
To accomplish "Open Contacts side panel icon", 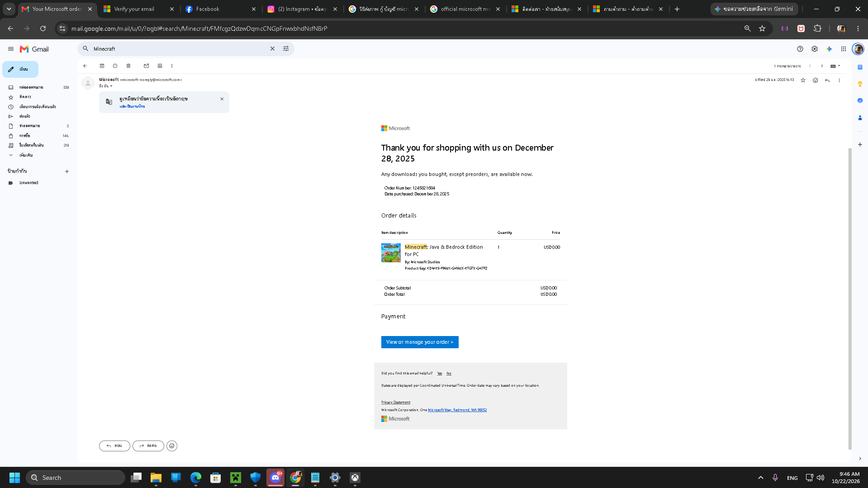I will pyautogui.click(x=860, y=118).
